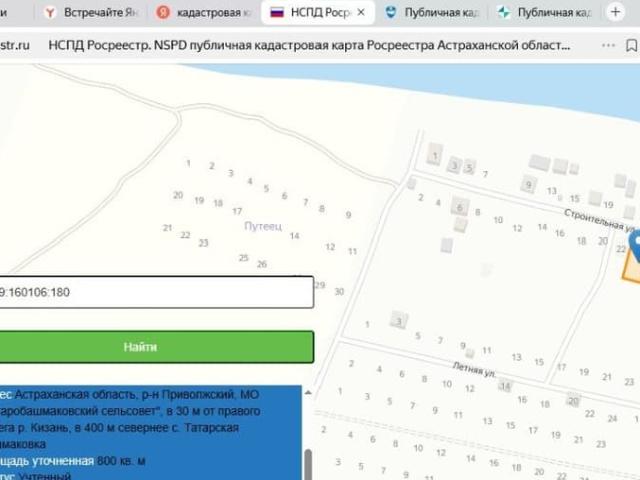Click the Строительная ул. street label
Screen dimensions: 640x480
point(599,220)
